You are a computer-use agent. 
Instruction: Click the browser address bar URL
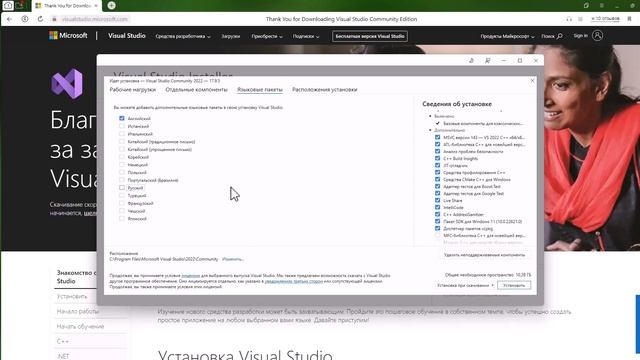click(x=95, y=19)
